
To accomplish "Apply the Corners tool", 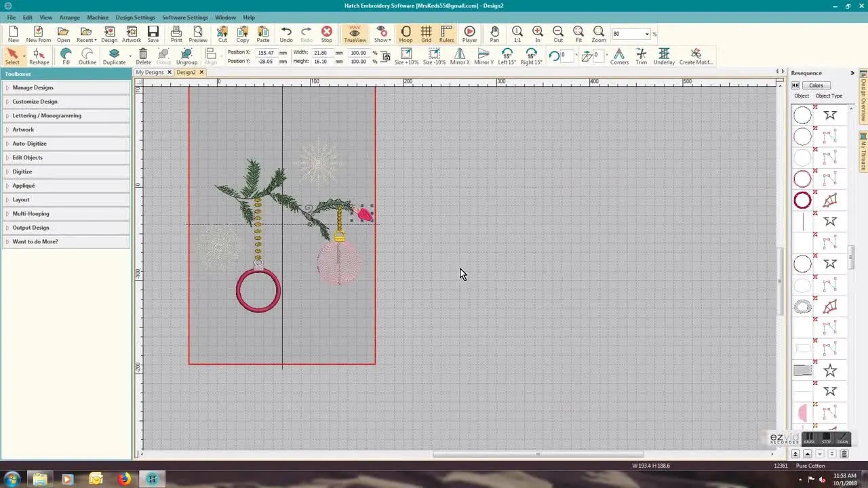I will pyautogui.click(x=619, y=57).
